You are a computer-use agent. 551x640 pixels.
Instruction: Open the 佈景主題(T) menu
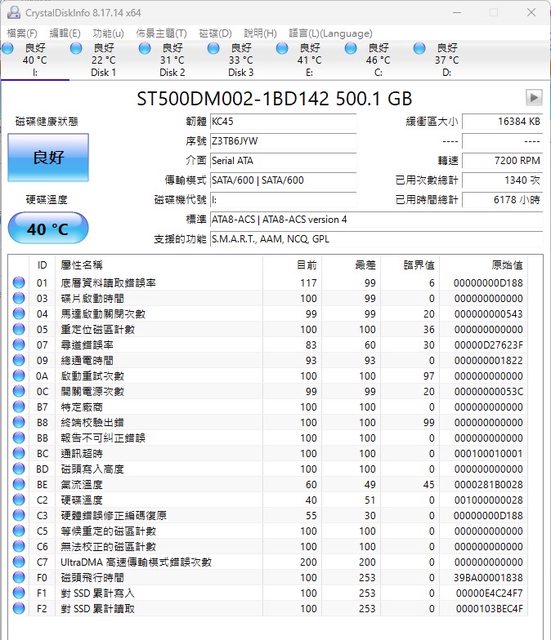point(161,33)
